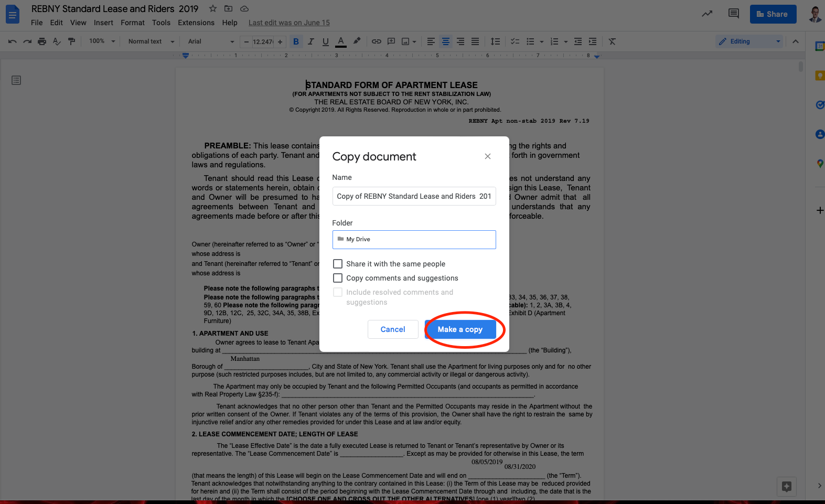Viewport: 825px width, 504px height.
Task: Open the Help menu
Action: coord(230,23)
